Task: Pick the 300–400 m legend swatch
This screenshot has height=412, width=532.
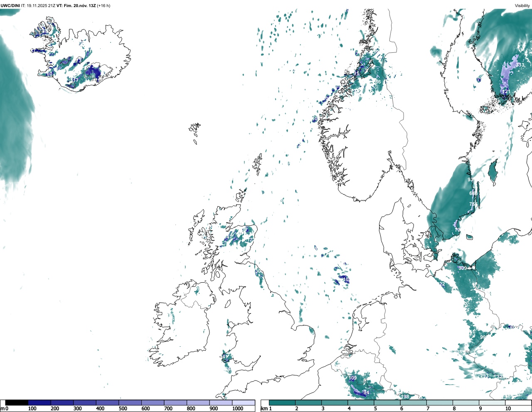Action: tap(85, 402)
